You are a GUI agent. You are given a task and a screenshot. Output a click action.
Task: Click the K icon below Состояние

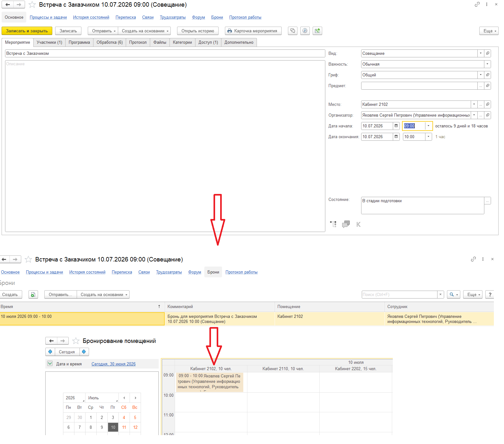[x=359, y=224]
